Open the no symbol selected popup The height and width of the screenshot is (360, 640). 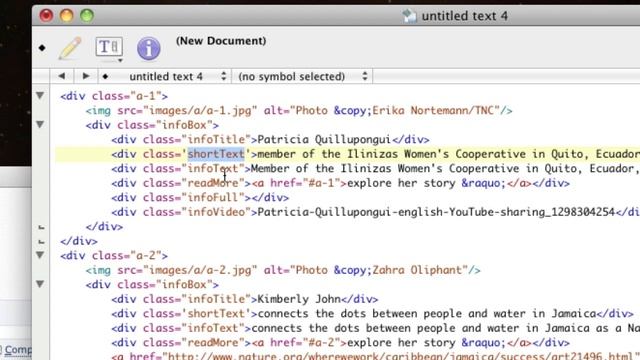point(302,76)
